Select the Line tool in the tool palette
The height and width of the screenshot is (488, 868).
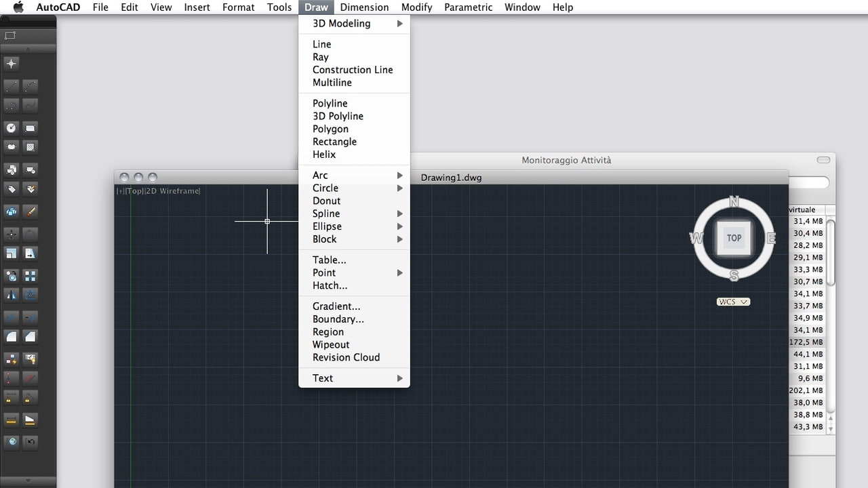[12, 87]
